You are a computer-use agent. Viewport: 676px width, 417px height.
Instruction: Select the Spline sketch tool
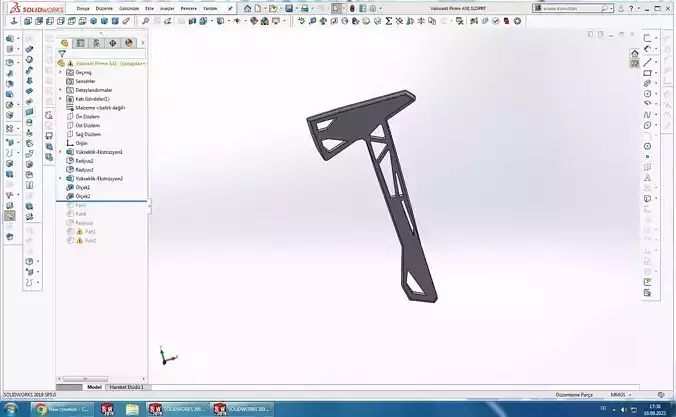tap(647, 115)
